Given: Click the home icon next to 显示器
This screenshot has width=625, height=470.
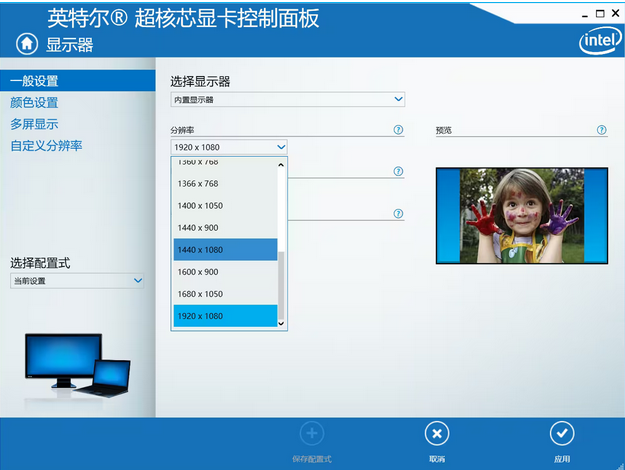Looking at the screenshot, I should tap(27, 44).
